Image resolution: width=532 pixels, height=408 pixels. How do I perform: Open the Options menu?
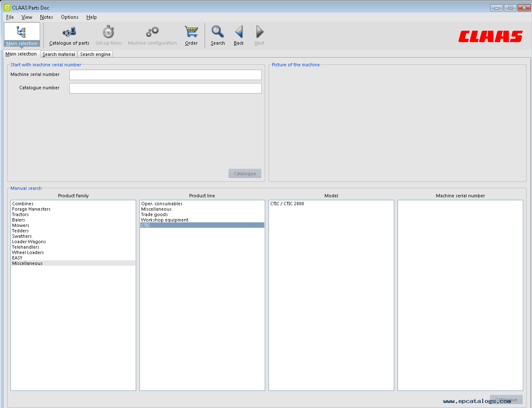70,17
